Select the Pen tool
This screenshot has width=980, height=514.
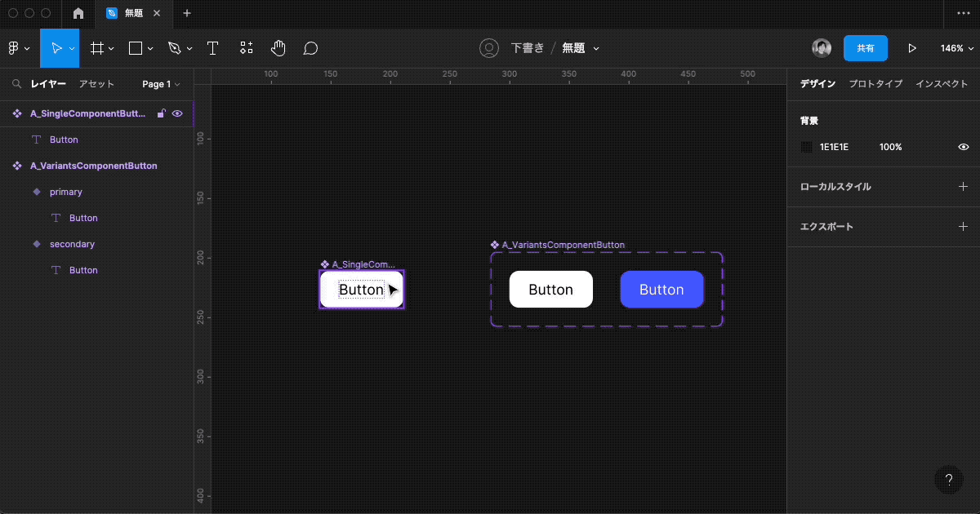(x=174, y=48)
